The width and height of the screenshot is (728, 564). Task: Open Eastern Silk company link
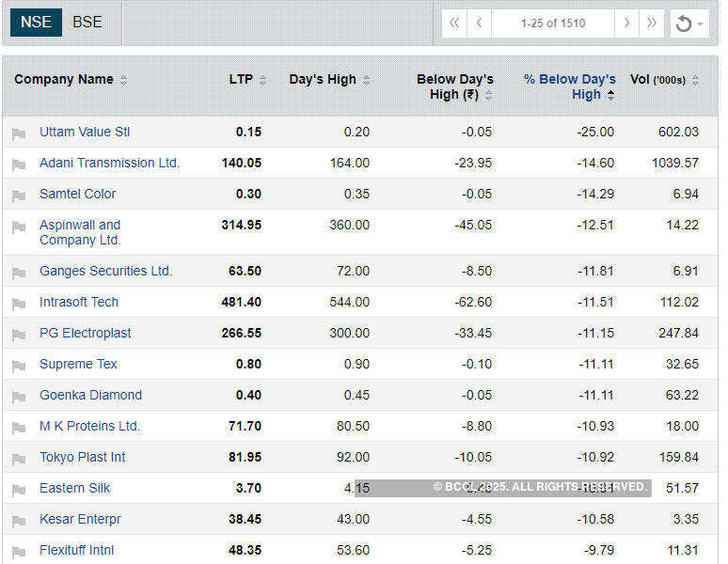click(x=74, y=488)
